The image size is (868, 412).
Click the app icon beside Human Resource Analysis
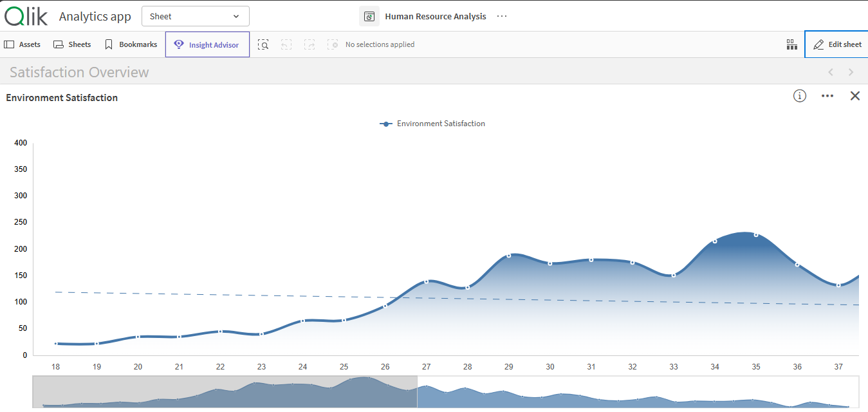(x=369, y=16)
